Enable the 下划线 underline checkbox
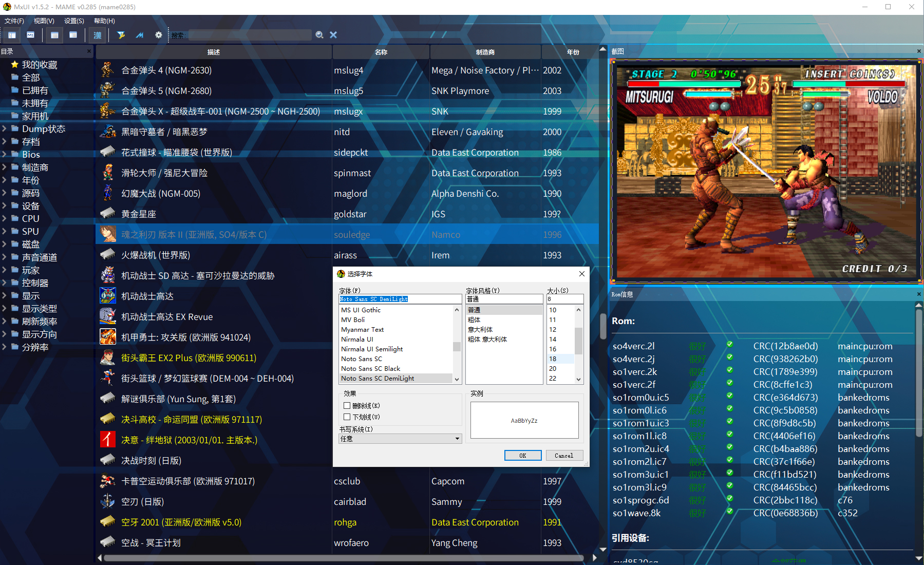 point(347,417)
